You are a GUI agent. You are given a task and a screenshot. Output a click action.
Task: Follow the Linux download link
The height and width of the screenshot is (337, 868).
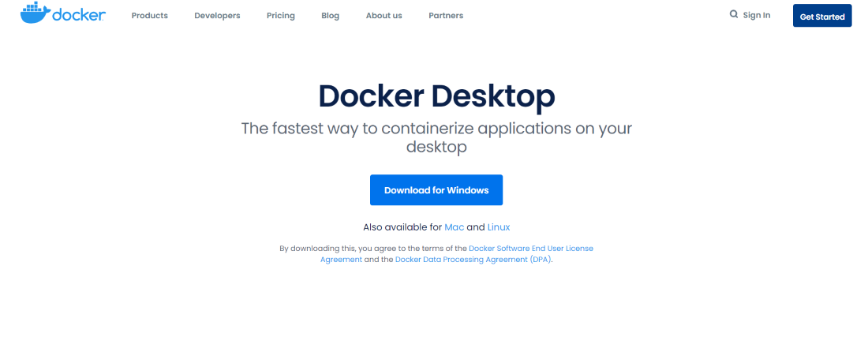498,227
